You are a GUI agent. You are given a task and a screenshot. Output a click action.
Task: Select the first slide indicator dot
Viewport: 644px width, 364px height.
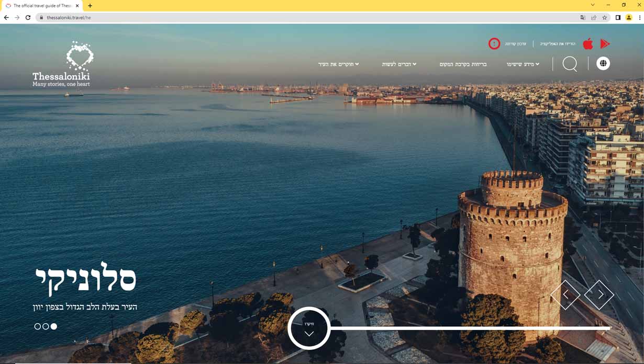tap(37, 326)
